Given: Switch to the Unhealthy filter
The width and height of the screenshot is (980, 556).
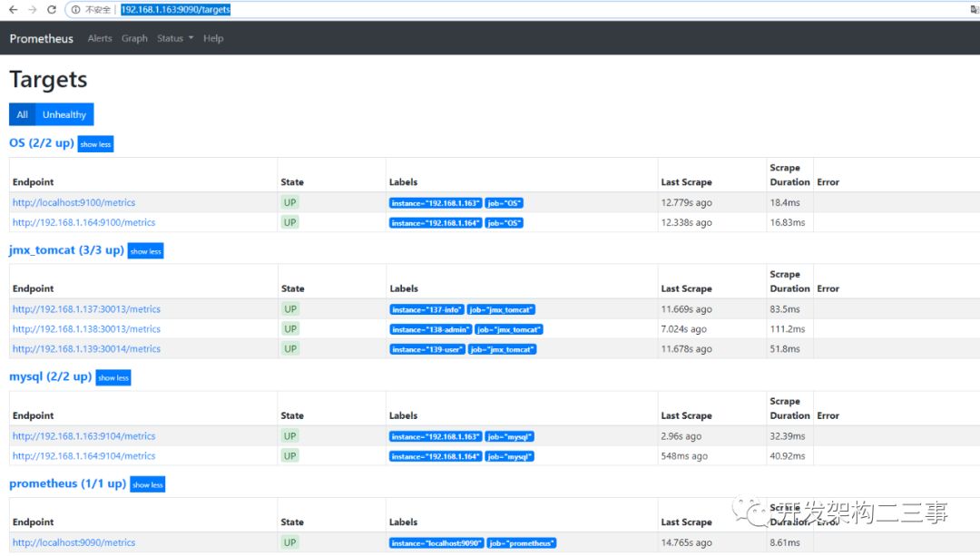Looking at the screenshot, I should [64, 114].
